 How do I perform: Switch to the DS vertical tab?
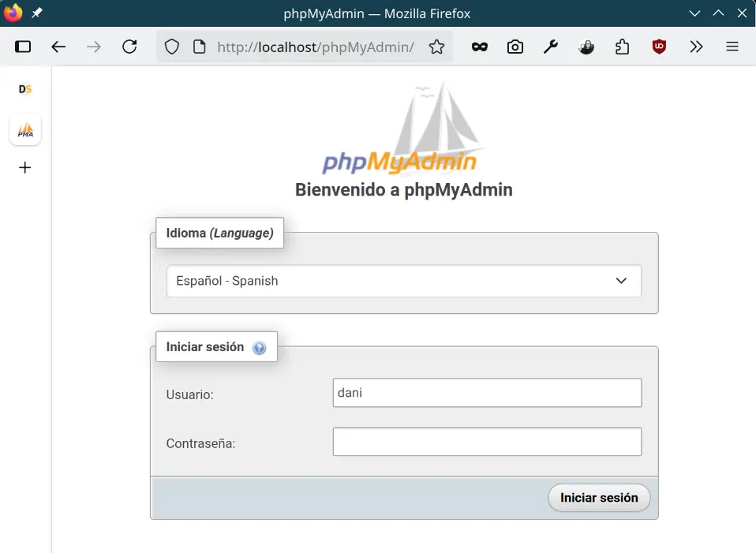25,89
